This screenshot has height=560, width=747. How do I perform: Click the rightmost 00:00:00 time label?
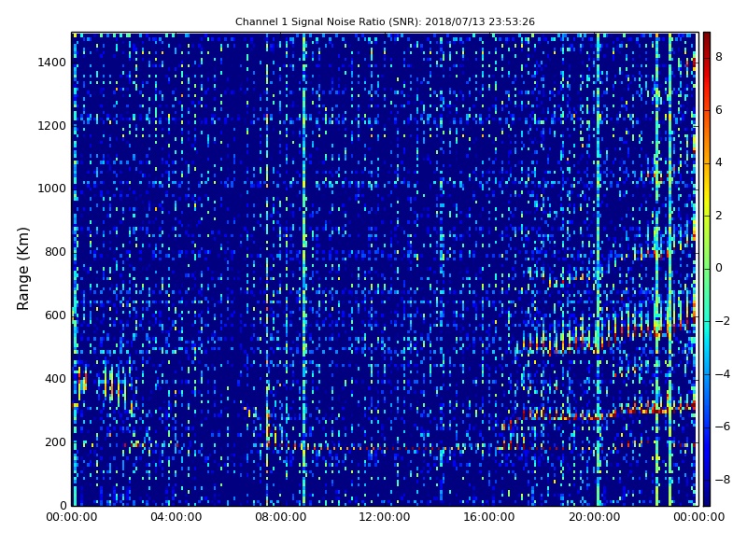coord(698,517)
